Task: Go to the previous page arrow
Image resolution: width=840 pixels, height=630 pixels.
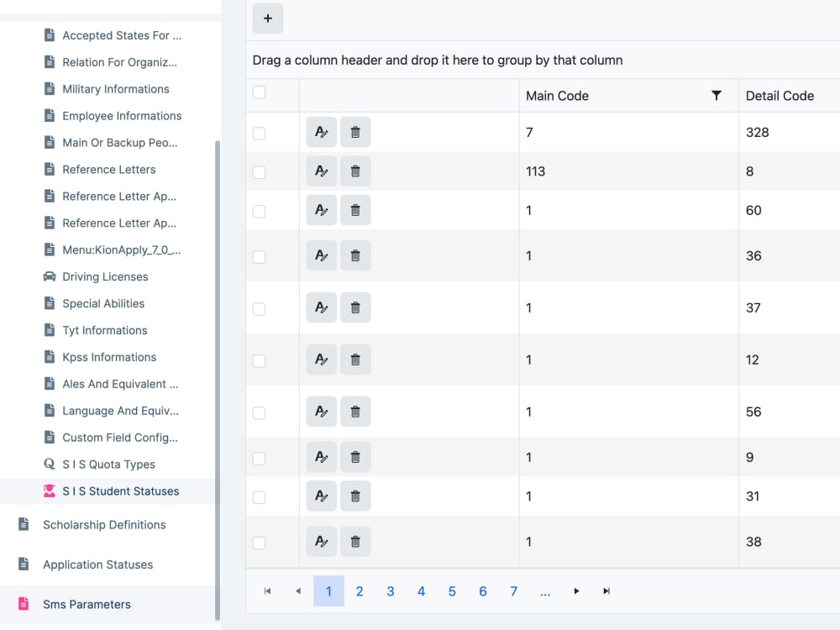Action: (x=298, y=591)
